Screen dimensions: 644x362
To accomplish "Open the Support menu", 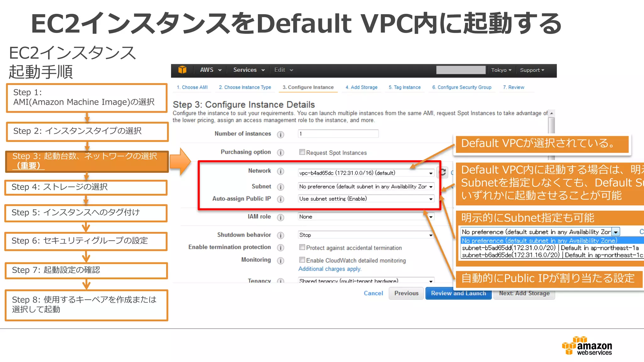I will [532, 70].
